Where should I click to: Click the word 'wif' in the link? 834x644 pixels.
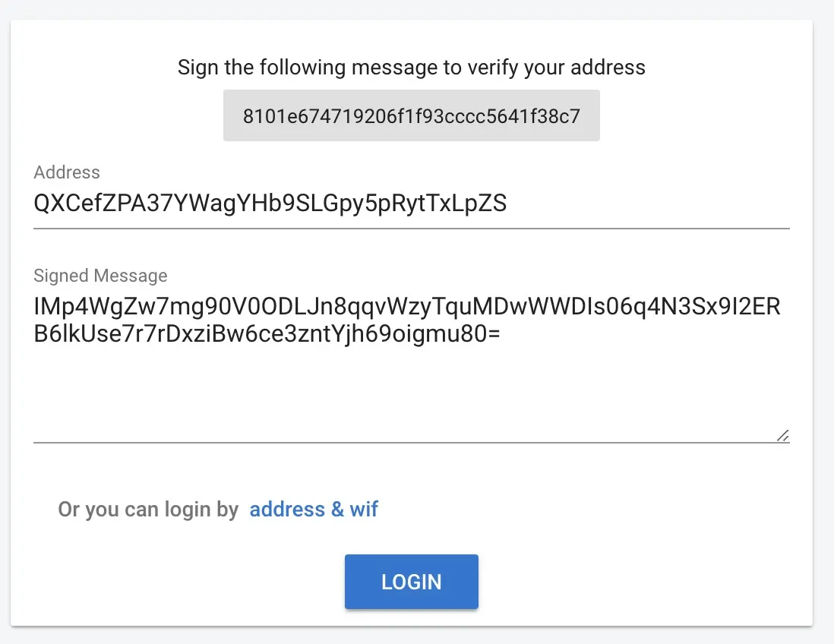364,510
